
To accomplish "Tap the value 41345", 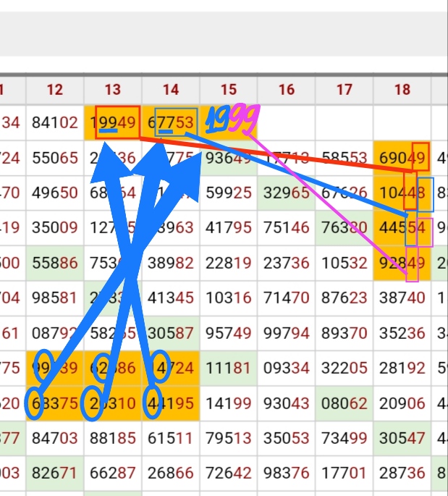I will [171, 298].
